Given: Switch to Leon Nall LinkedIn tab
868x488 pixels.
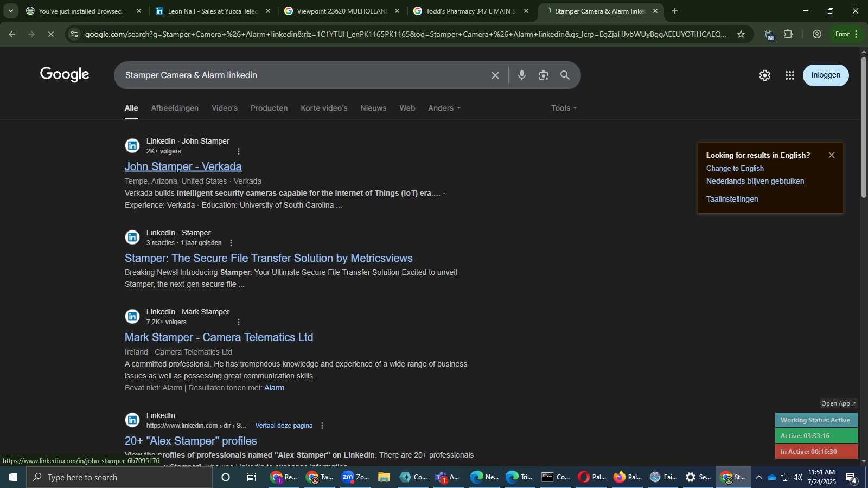Looking at the screenshot, I should pyautogui.click(x=212, y=11).
